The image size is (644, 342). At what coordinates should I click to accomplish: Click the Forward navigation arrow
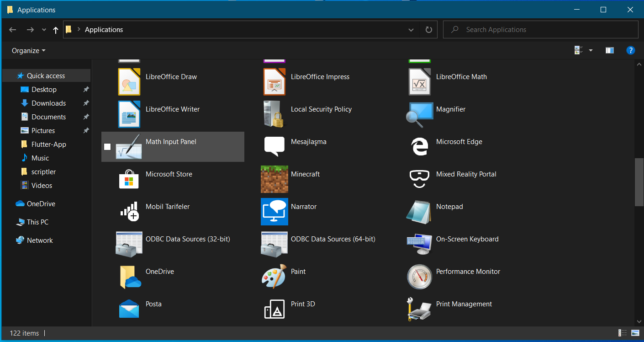30,30
